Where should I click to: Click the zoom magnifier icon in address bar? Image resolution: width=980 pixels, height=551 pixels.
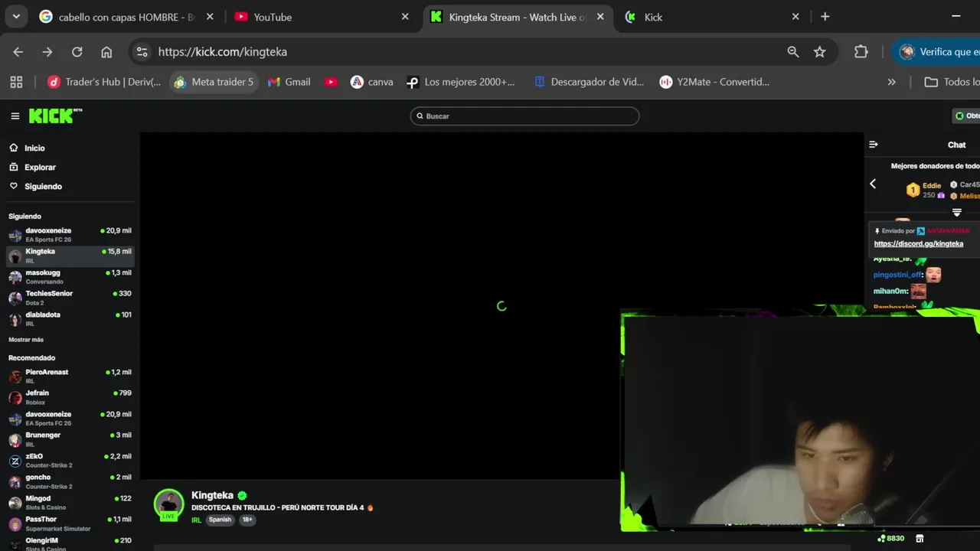pos(793,52)
